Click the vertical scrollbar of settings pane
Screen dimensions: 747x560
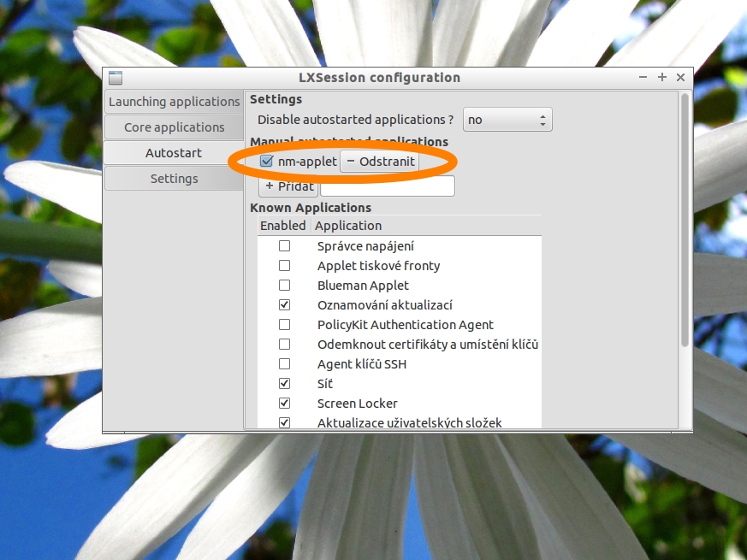684,221
